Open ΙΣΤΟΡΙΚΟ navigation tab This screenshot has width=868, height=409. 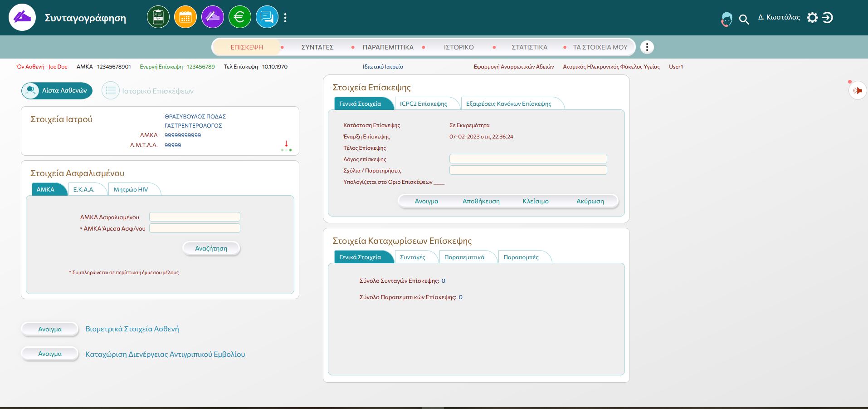pos(459,47)
